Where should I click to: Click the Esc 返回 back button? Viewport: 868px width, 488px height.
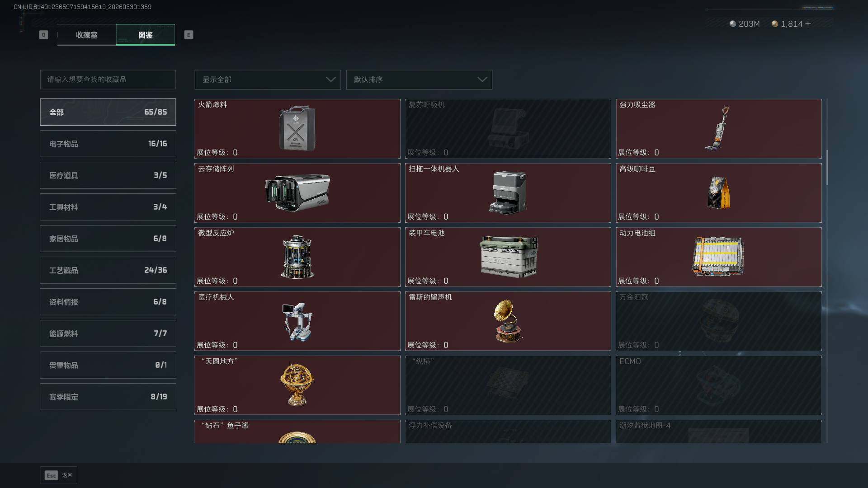pos(58,475)
